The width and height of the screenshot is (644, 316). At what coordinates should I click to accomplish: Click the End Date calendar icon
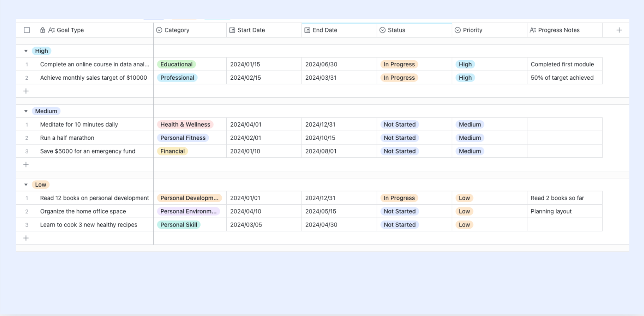[x=308, y=30]
